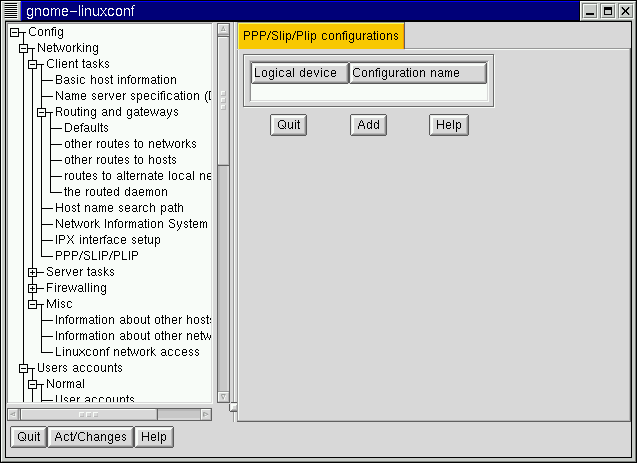The image size is (637, 463).
Task: Click the Configuration name column header
Action: 417,73
